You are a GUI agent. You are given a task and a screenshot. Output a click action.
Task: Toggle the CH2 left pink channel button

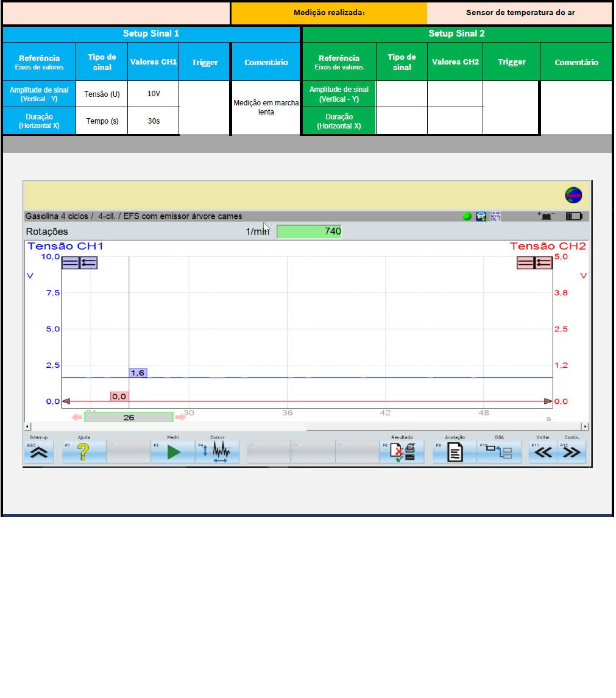pos(525,263)
